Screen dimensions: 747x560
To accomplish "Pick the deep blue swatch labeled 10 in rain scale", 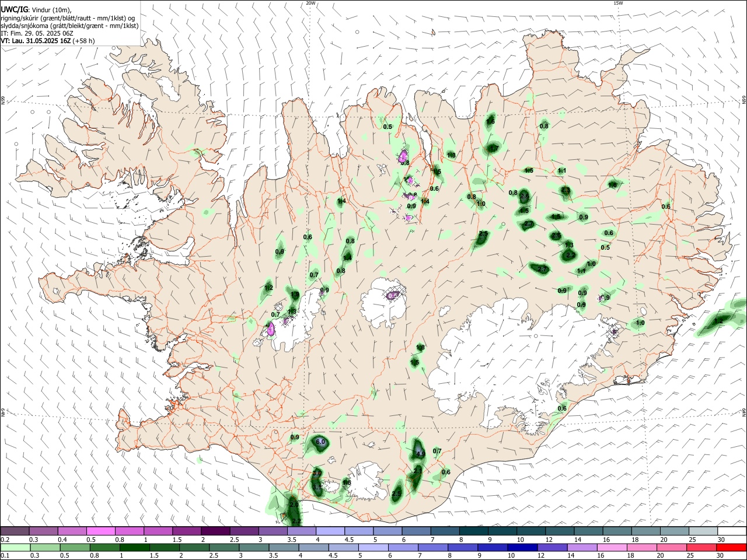I will [x=522, y=547].
